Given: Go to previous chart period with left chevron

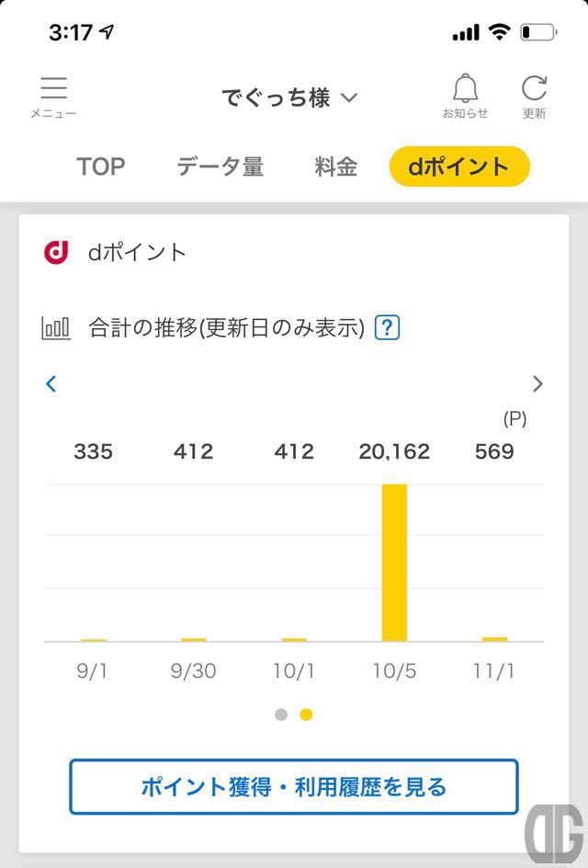Looking at the screenshot, I should [x=51, y=383].
